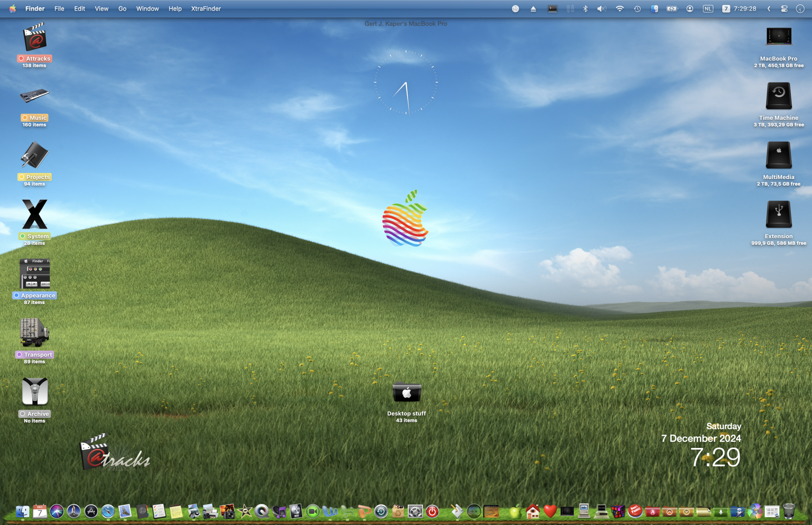812x525 pixels.
Task: Open the Window menu
Action: point(147,9)
